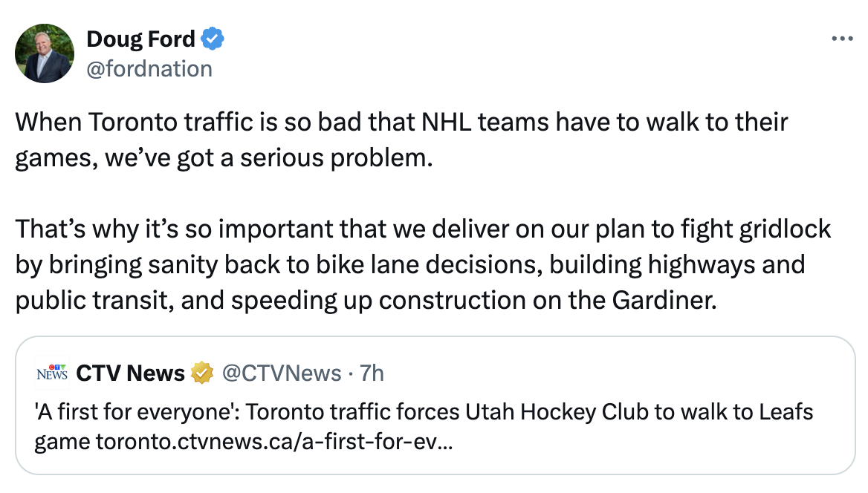Open the @CTVNews handle
The image size is (868, 493).
click(282, 373)
